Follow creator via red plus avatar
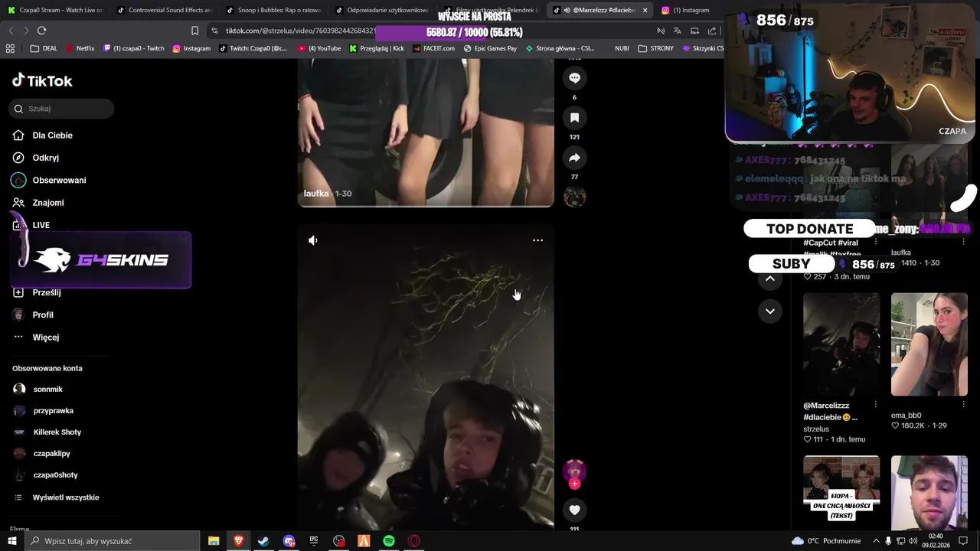The height and width of the screenshot is (551, 980). (574, 483)
